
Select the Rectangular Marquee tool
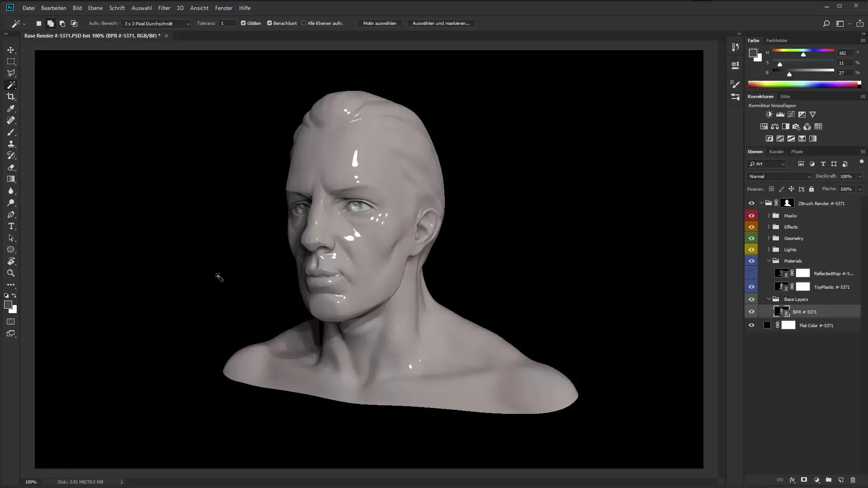[11, 61]
